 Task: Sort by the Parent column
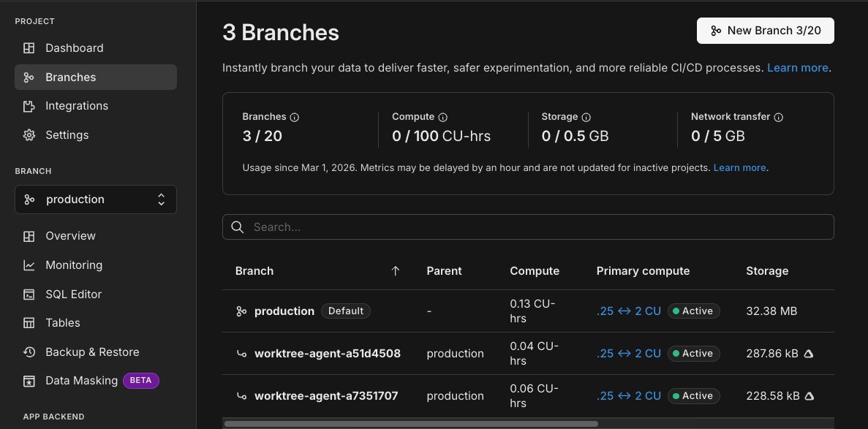[x=444, y=270]
